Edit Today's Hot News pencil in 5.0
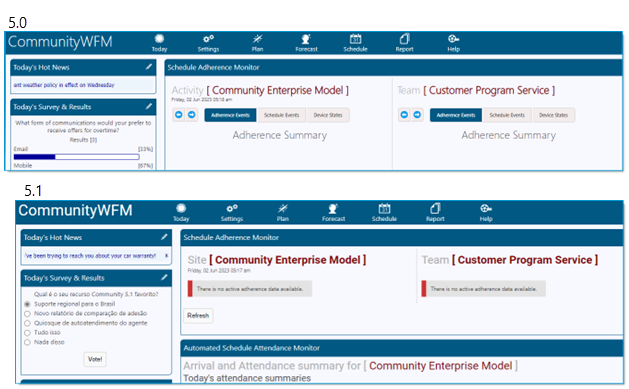The width and height of the screenshot is (629, 389). [149, 67]
